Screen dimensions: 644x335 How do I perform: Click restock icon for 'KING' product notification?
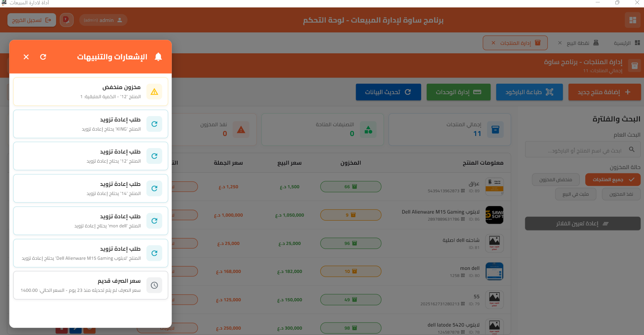coord(154,124)
